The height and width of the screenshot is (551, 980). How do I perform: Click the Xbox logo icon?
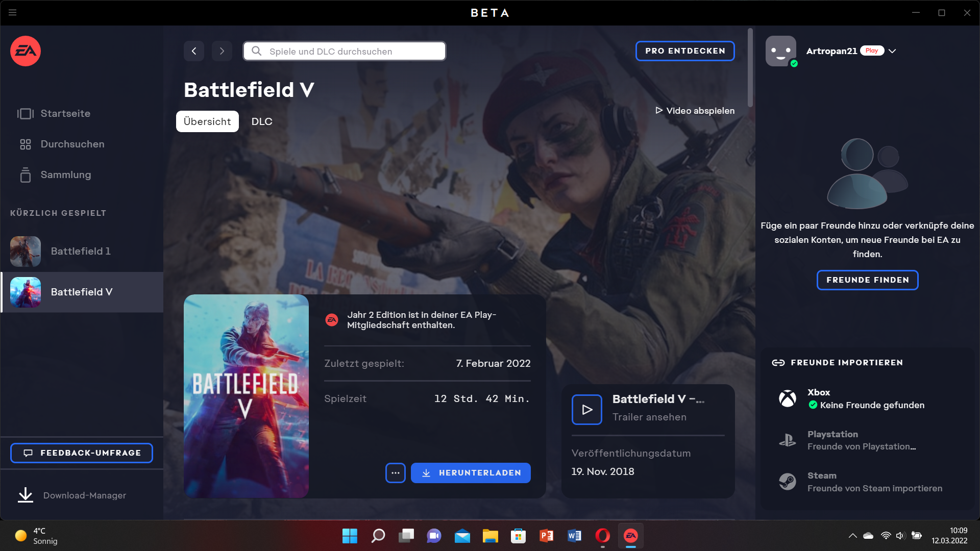788,398
